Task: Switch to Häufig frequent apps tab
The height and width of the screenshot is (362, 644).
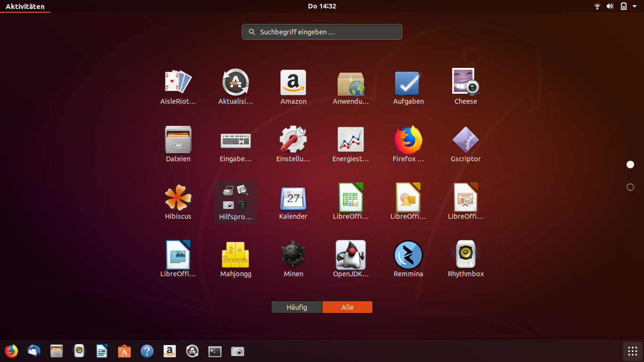Action: click(x=297, y=307)
